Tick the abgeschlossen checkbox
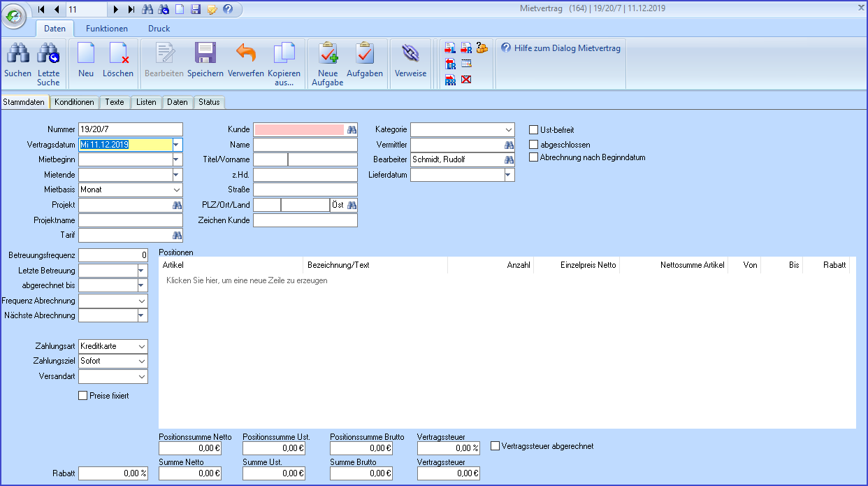The image size is (868, 486). coord(534,144)
